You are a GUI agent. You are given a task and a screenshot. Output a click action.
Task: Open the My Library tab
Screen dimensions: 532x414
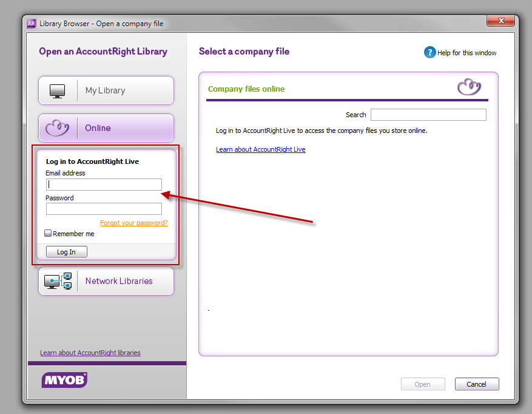coord(106,90)
